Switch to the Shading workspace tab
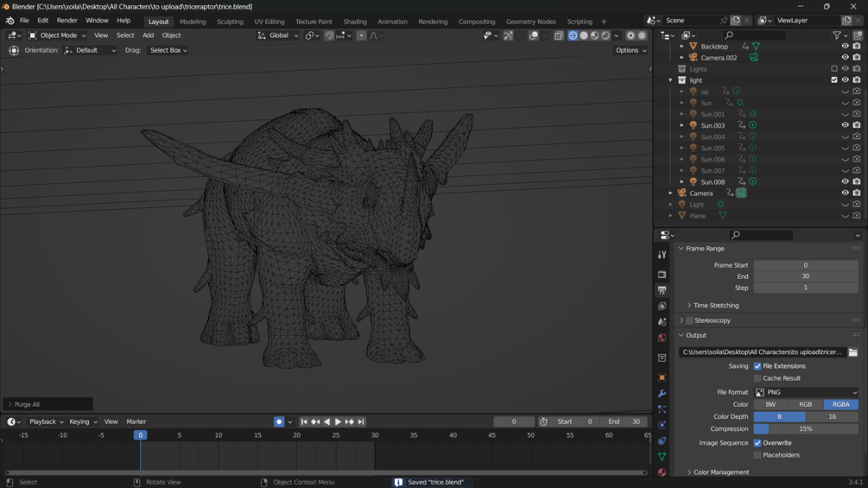 (x=354, y=22)
